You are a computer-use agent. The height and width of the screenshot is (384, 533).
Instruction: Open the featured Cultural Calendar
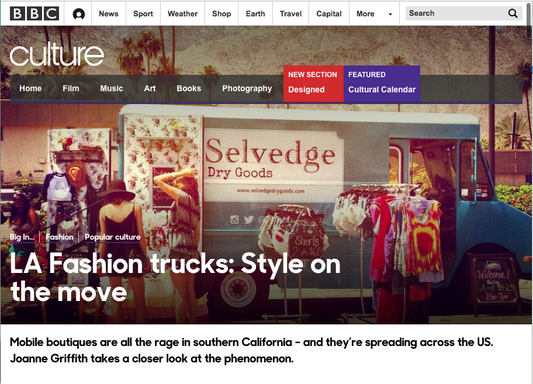tap(382, 84)
